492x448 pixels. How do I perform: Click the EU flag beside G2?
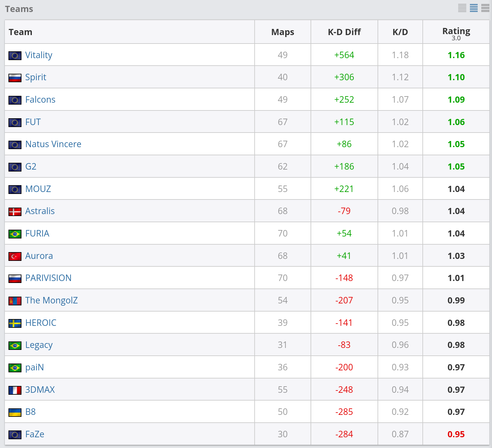coord(15,167)
